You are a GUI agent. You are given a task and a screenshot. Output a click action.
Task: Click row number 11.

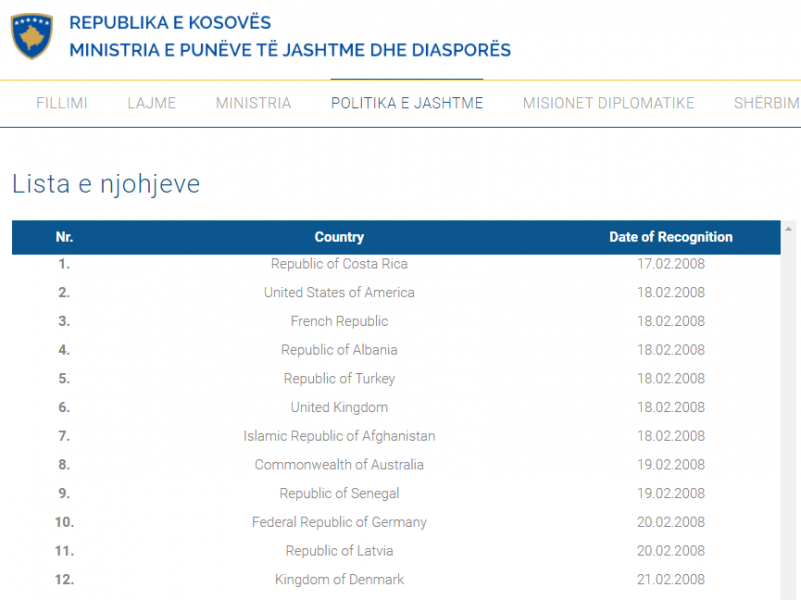point(64,550)
